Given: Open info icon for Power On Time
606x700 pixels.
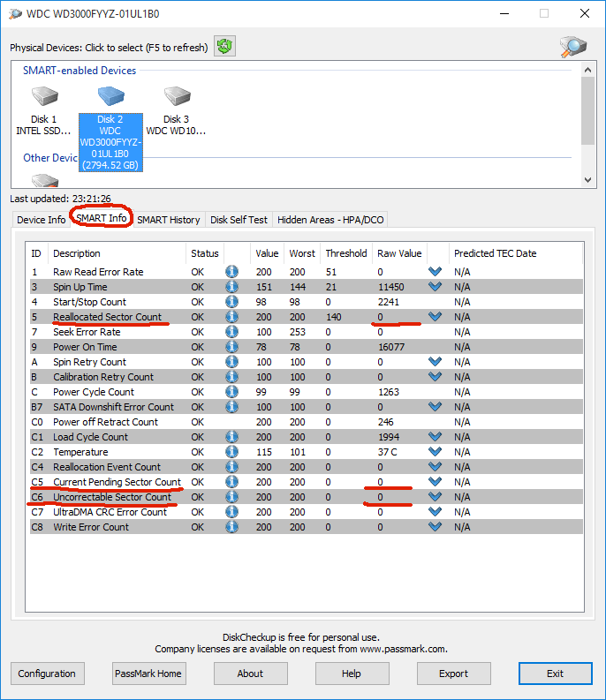Looking at the screenshot, I should 231,347.
